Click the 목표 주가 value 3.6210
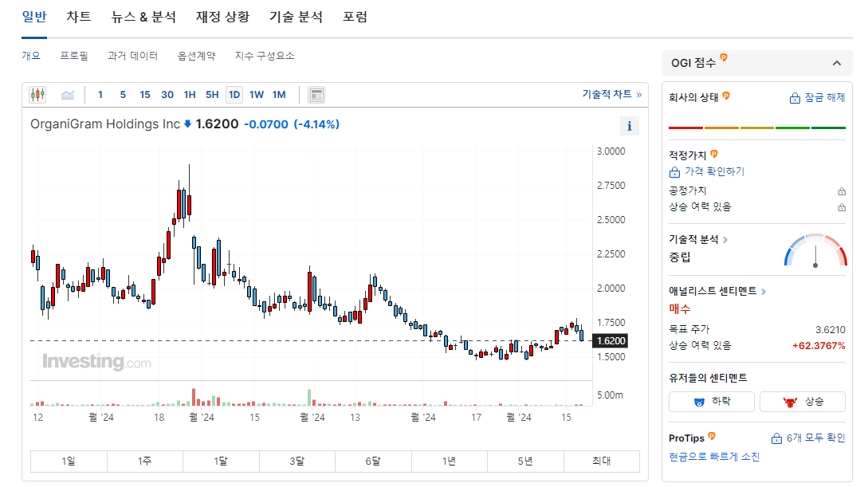 831,330
